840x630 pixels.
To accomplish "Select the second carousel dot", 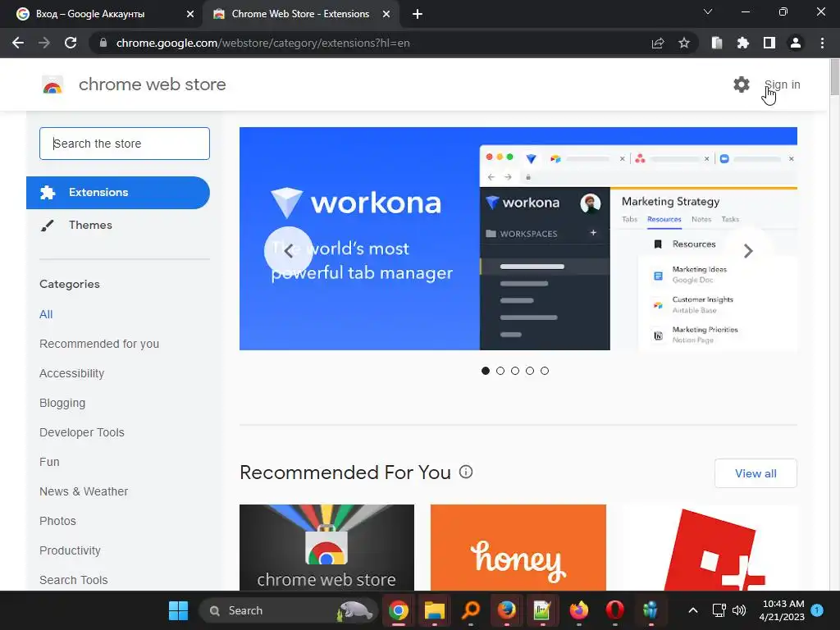I will pyautogui.click(x=500, y=371).
